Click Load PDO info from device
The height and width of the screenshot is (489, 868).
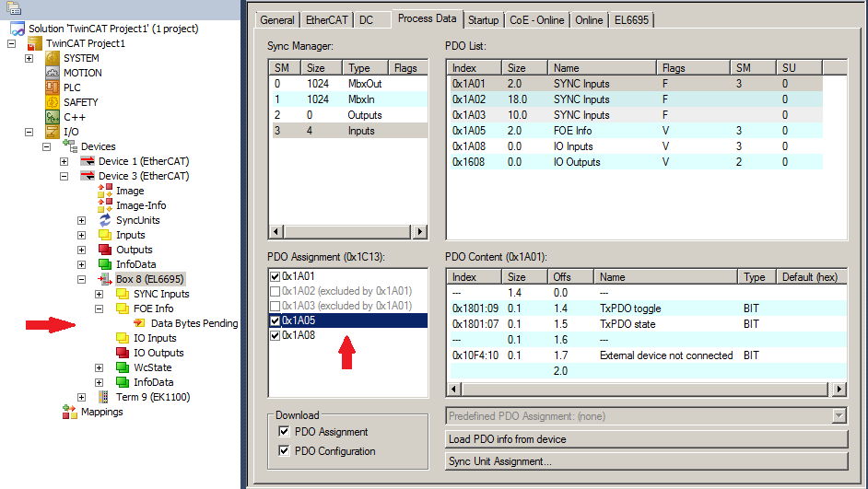point(646,439)
